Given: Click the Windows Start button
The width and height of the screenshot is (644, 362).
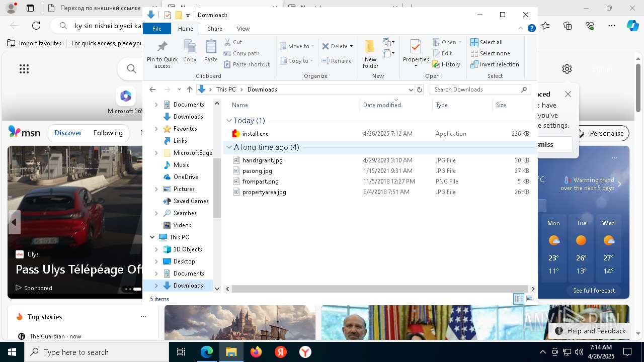Looking at the screenshot, I should [12, 352].
